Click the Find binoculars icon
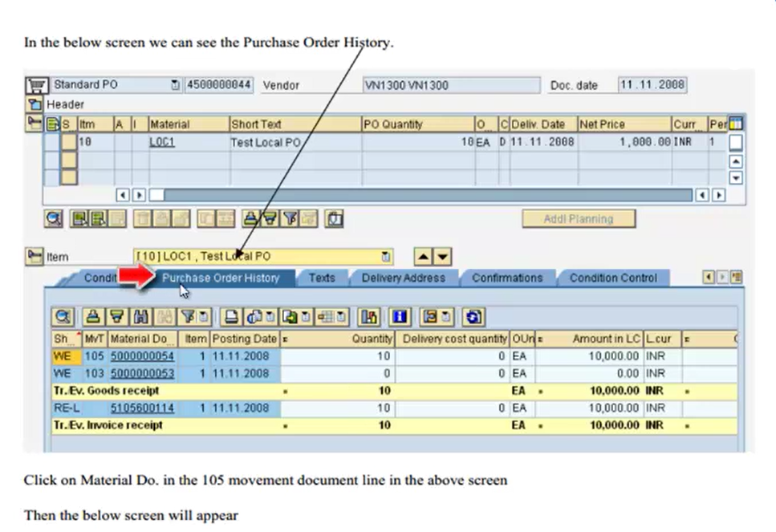 [140, 317]
